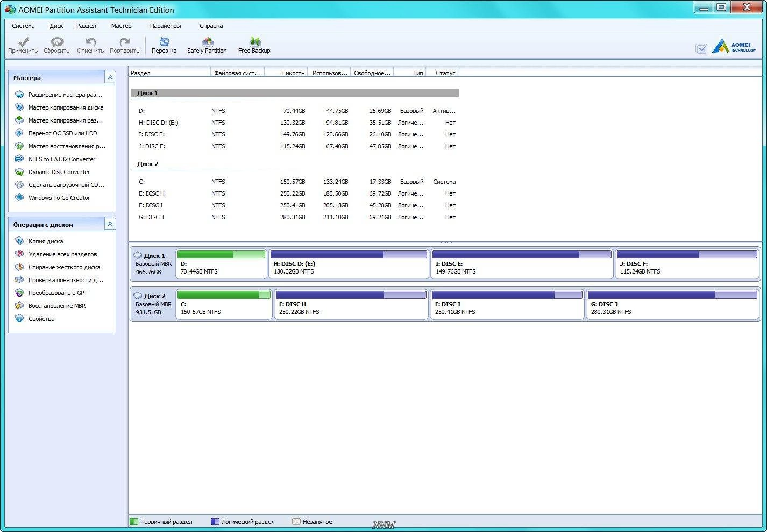Open disk Свойства (Properties)

(x=35, y=319)
